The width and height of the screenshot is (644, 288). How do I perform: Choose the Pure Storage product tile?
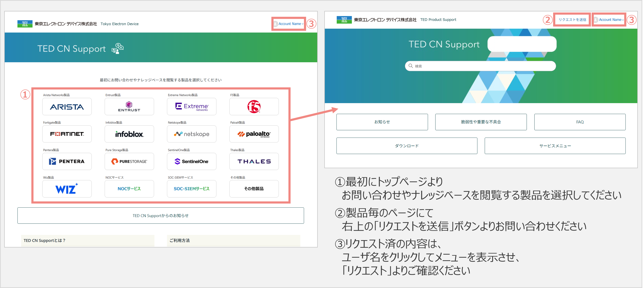pyautogui.click(x=129, y=161)
